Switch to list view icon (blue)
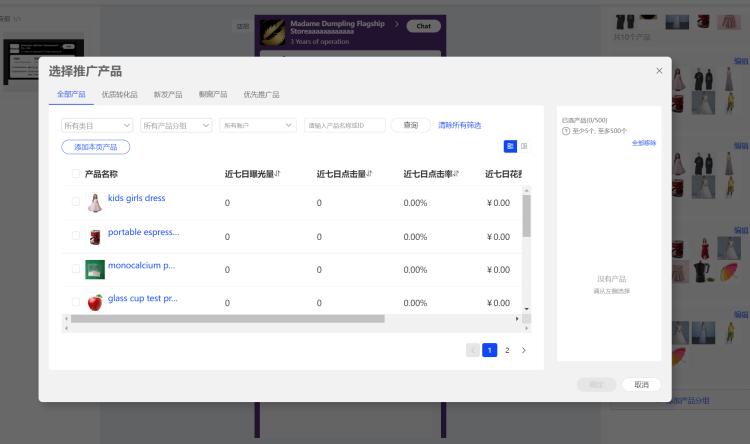Viewport: 750px width, 444px height. 510,146
